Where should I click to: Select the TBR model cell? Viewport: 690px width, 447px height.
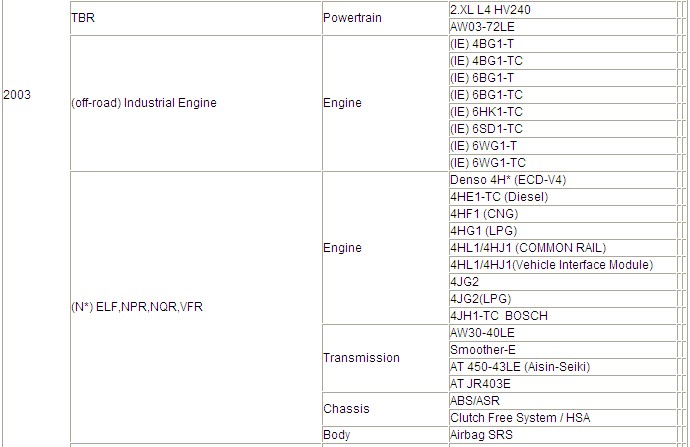click(x=83, y=17)
